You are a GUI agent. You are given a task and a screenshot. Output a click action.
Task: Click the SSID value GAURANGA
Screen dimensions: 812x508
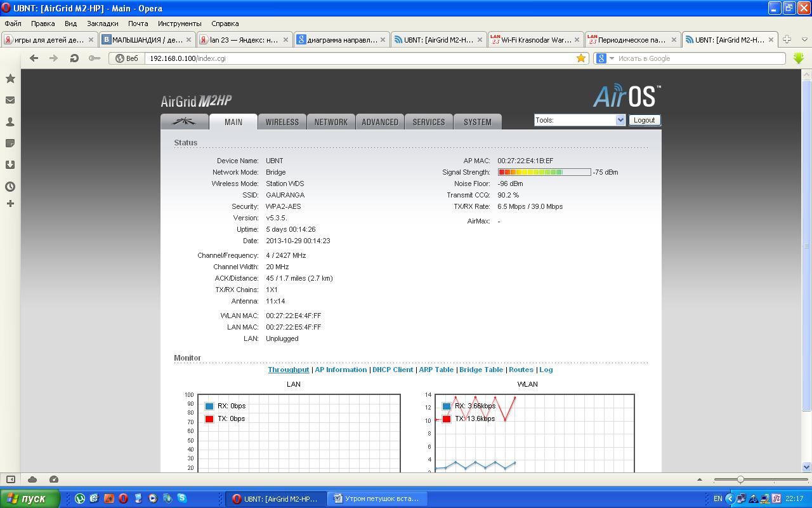point(285,195)
